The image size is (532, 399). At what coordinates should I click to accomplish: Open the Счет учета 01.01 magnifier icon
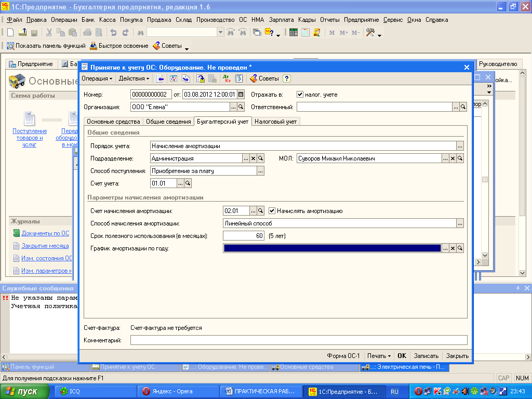188,183
